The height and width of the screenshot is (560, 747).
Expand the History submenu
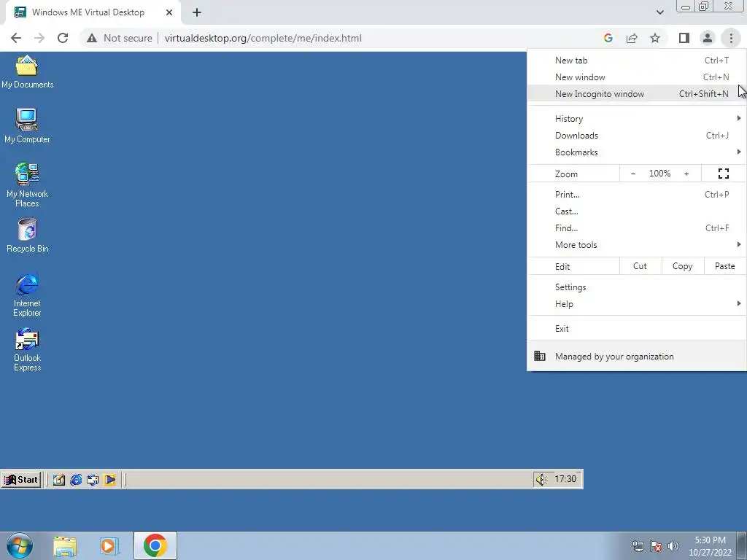pos(636,119)
